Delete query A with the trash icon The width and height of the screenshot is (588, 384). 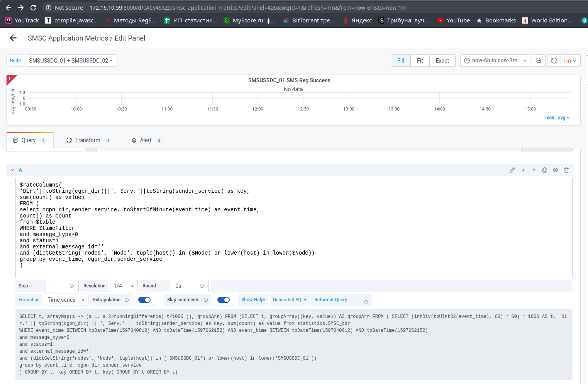[566, 170]
